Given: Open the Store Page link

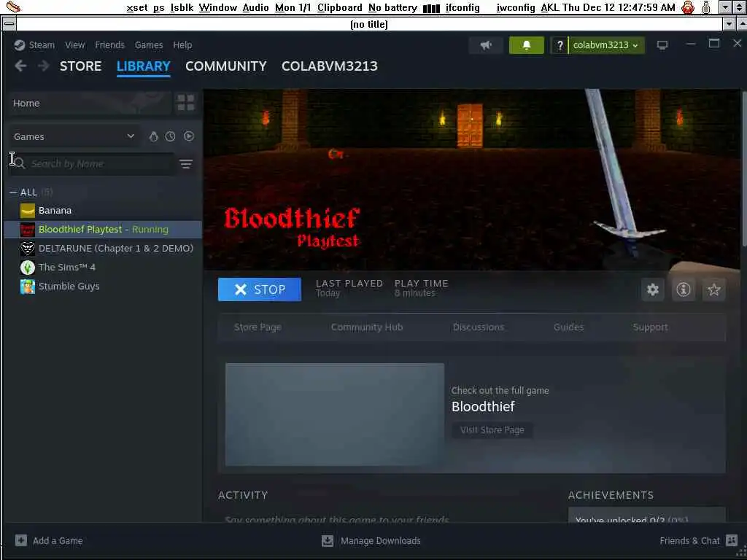Looking at the screenshot, I should tap(258, 327).
